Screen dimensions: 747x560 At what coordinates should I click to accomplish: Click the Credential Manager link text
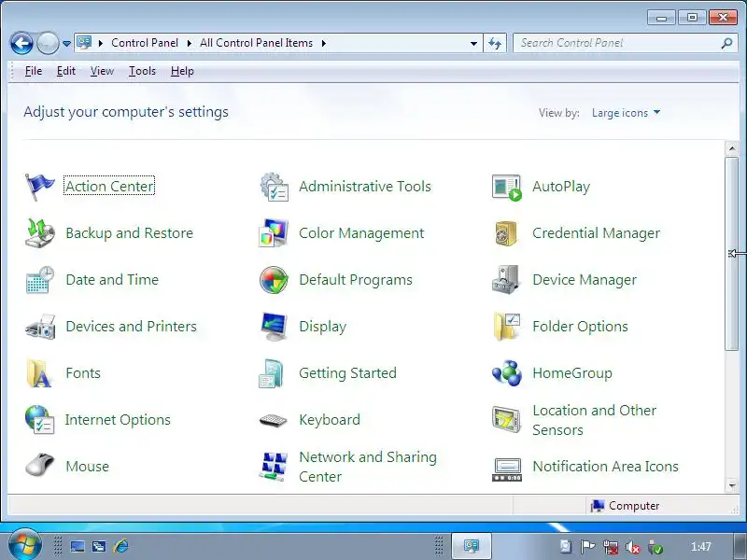596,232
